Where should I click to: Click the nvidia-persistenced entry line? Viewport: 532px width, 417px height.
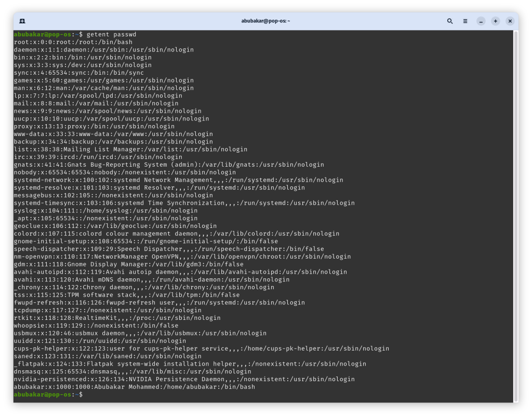pyautogui.click(x=171, y=379)
